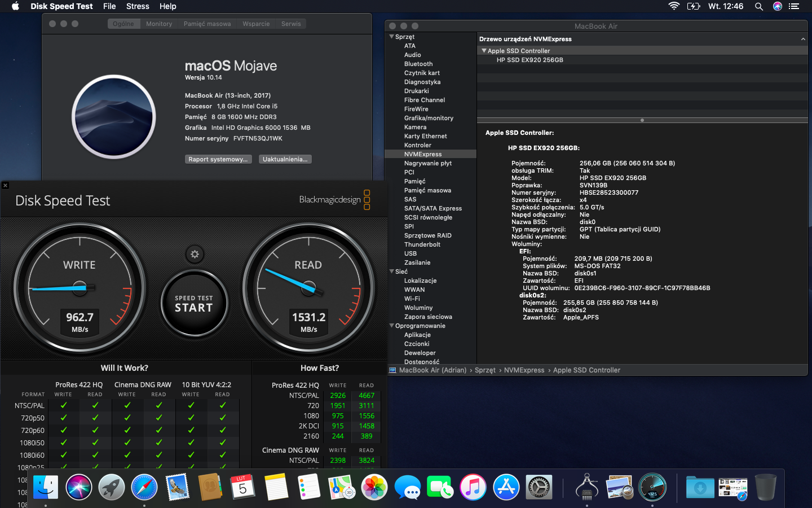Open the File menu
This screenshot has height=508, width=812.
pyautogui.click(x=109, y=6)
